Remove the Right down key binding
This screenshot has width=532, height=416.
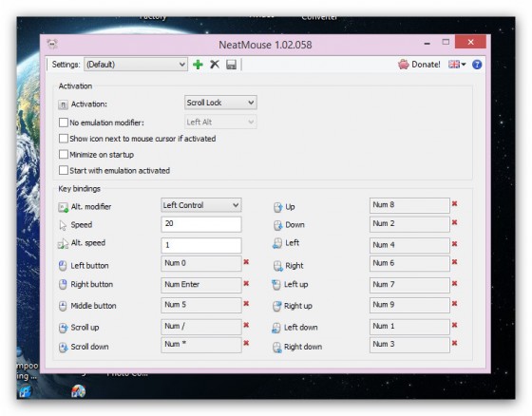(455, 343)
